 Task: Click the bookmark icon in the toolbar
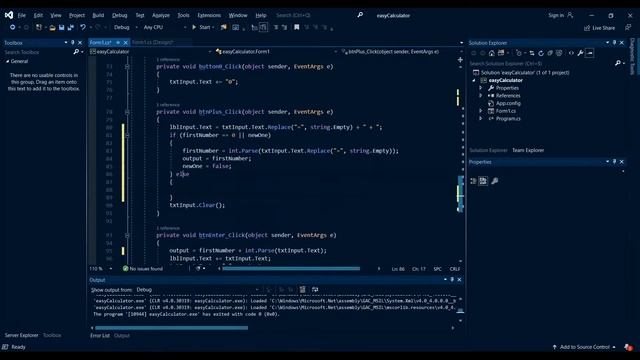point(296,27)
